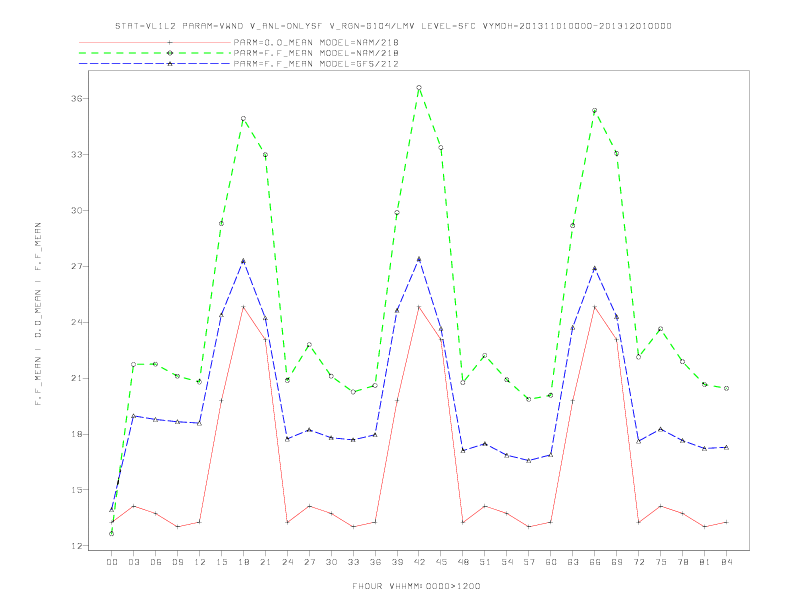Click blue GFS triangle point at hour 18 peak
Viewport: 792px width, 612px height.
pyautogui.click(x=243, y=261)
